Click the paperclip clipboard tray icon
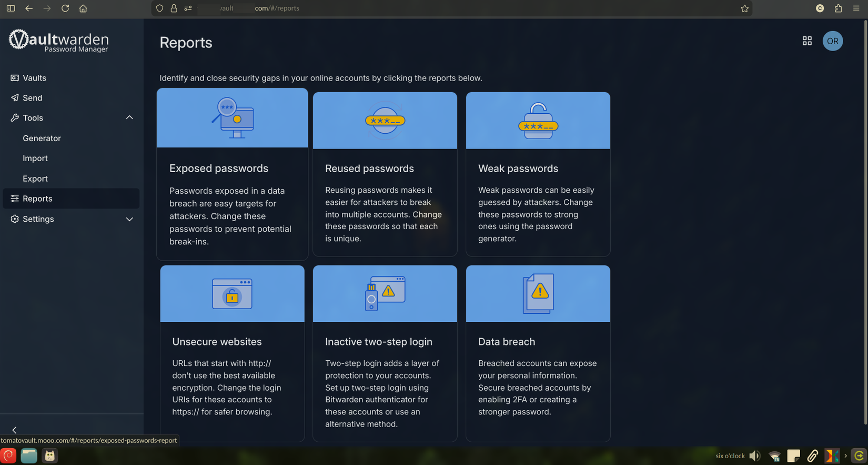Viewport: 868px width, 465px height. point(813,456)
